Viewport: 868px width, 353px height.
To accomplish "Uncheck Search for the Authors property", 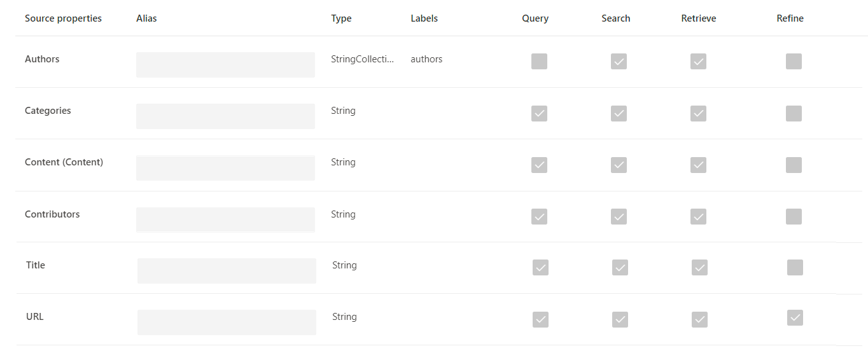I will click(x=619, y=61).
